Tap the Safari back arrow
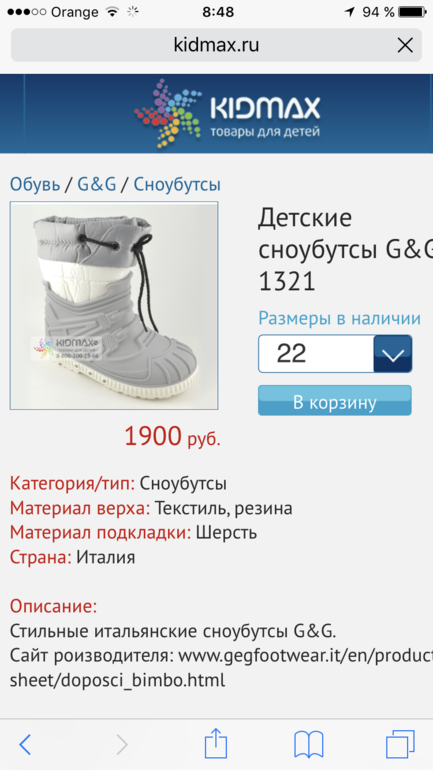Viewport: 433px width, 770px height. [25, 744]
